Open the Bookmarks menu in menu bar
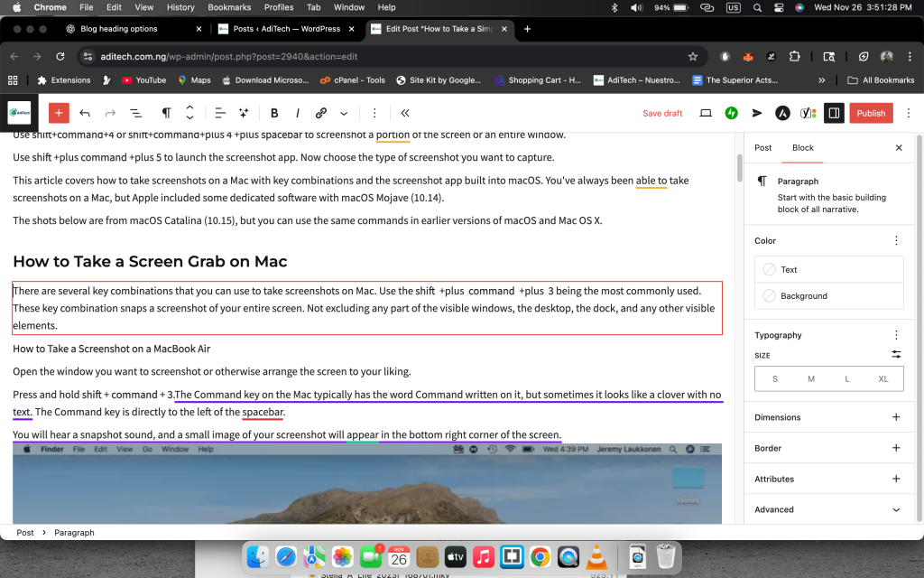This screenshot has height=578, width=924. (229, 7)
